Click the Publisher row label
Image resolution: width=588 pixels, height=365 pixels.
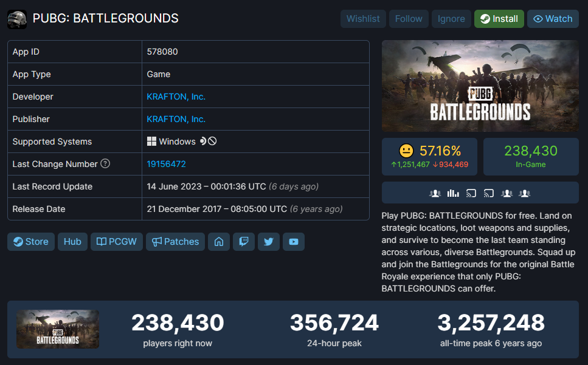pos(31,119)
